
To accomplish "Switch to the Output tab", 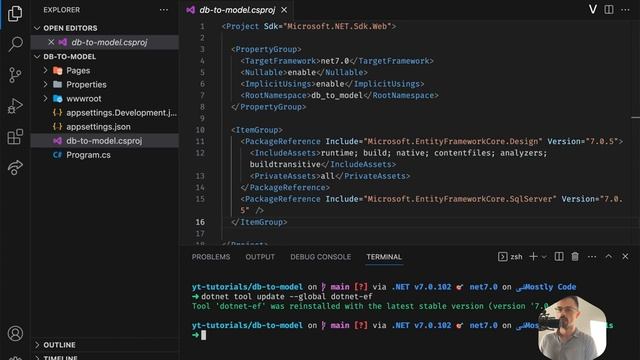I will (260, 257).
